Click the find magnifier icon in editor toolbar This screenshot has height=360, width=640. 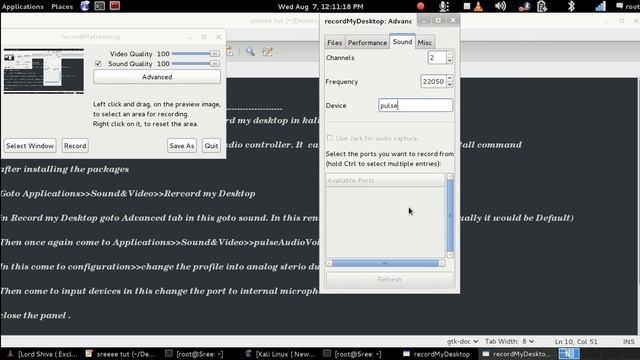point(250,52)
